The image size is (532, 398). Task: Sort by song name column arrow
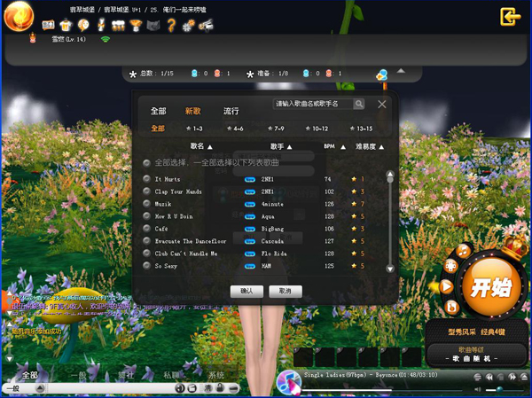click(209, 146)
